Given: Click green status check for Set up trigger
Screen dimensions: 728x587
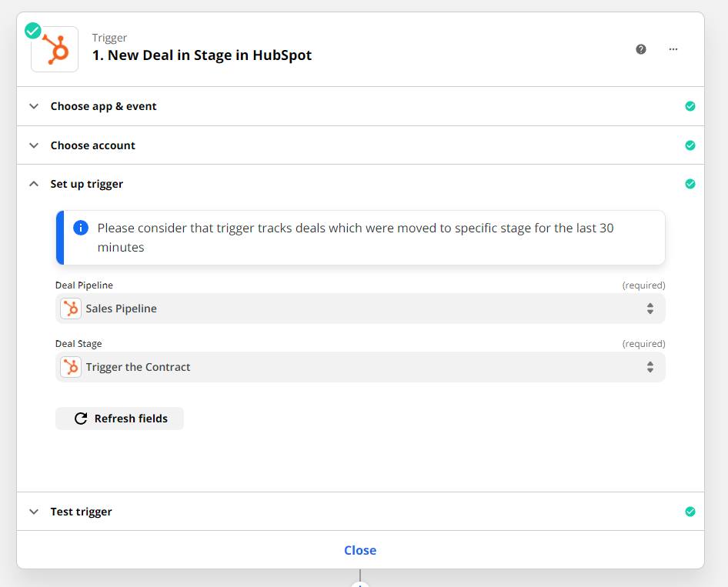Looking at the screenshot, I should point(690,184).
